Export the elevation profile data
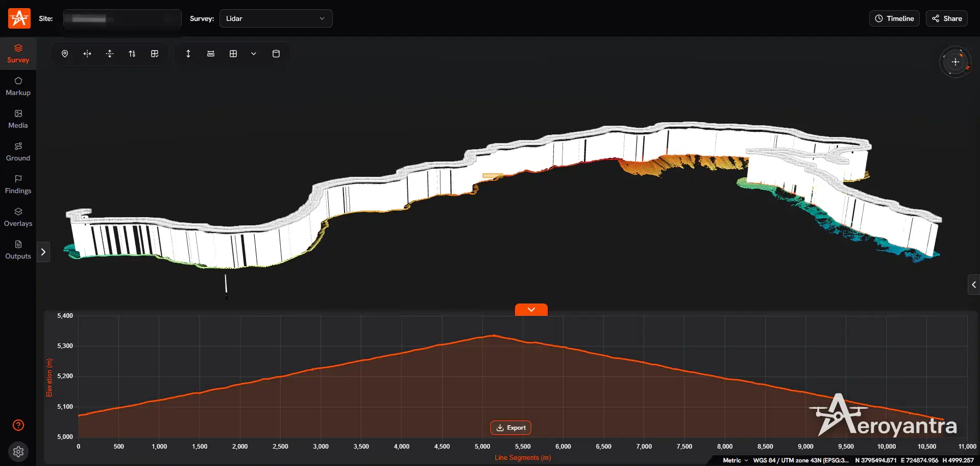980x466 pixels. coord(511,428)
